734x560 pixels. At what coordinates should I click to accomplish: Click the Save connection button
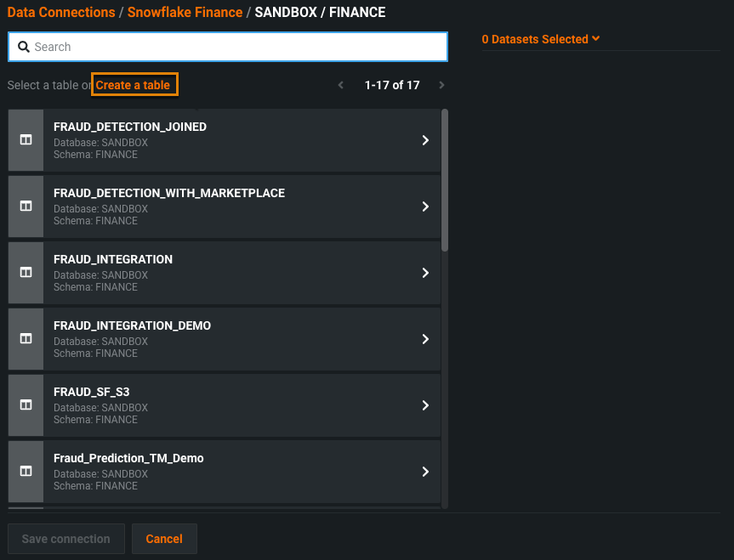coord(66,539)
